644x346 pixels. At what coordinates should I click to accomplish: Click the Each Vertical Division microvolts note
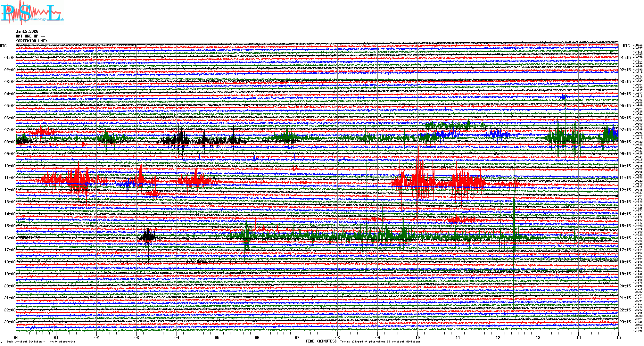coord(41,342)
